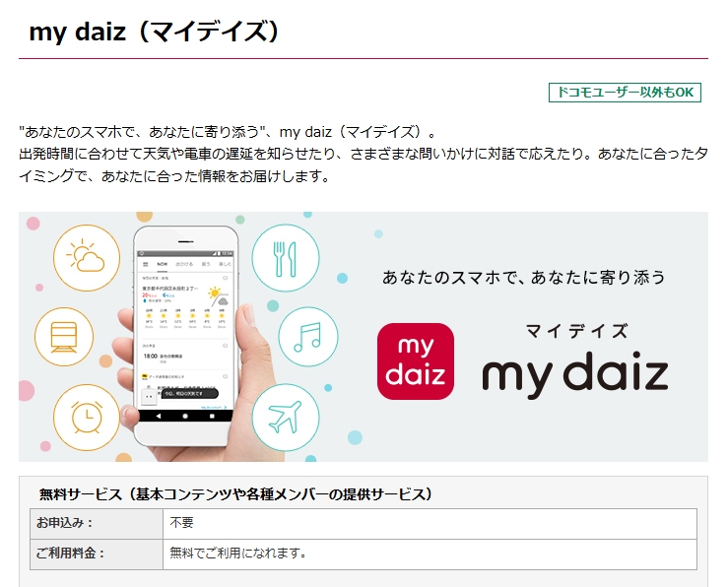This screenshot has width=728, height=587.
Task: Click the music note icon
Action: (x=308, y=337)
